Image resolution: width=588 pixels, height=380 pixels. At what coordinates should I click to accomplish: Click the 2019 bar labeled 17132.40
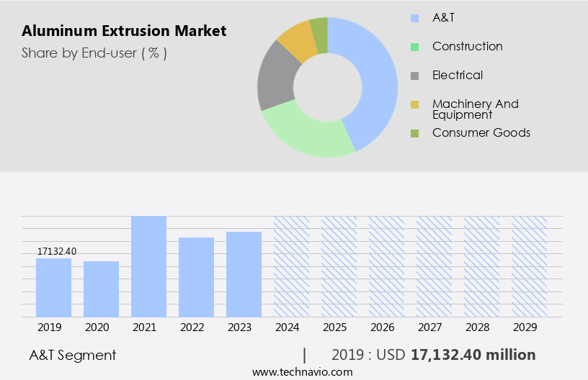click(54, 287)
